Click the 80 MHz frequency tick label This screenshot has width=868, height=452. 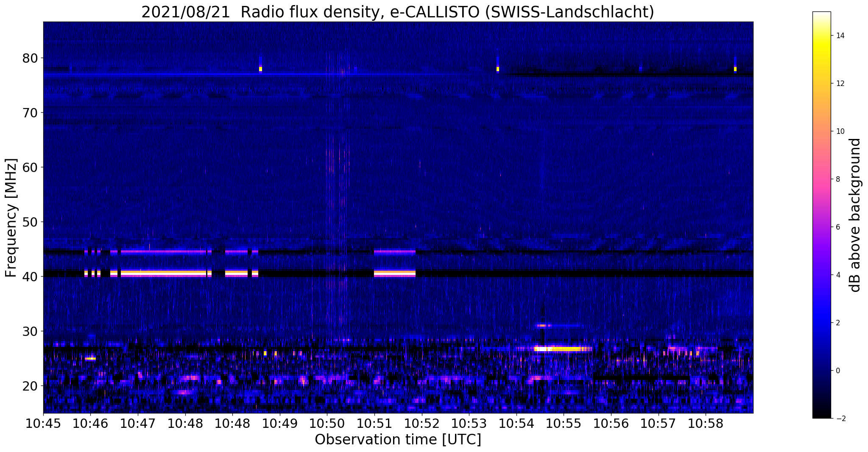click(30, 58)
